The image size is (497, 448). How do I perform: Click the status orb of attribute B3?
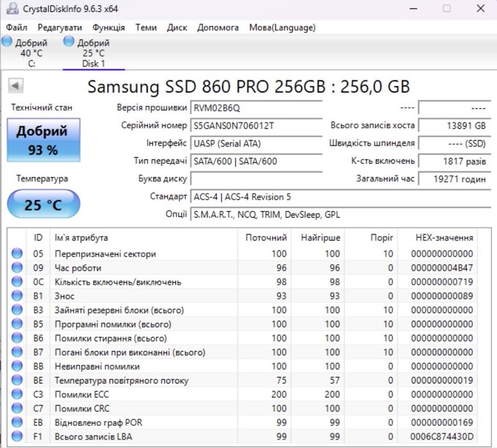(17, 310)
